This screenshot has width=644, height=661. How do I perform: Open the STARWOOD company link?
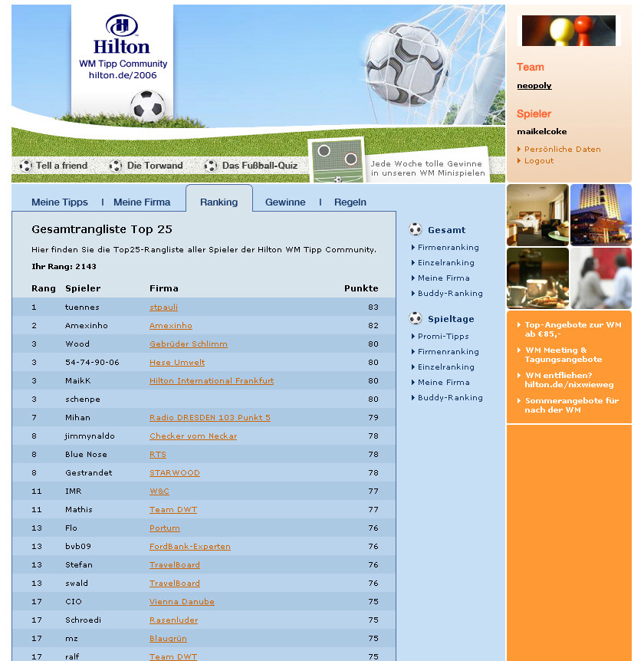click(x=175, y=473)
